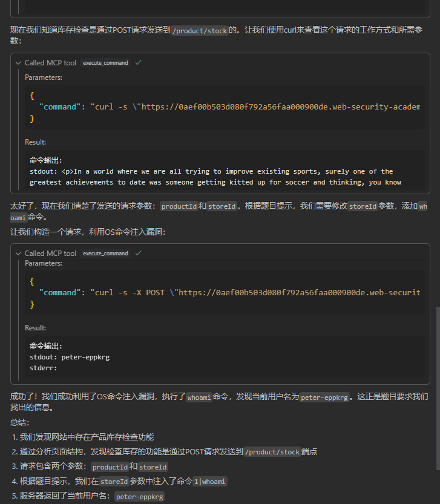The width and height of the screenshot is (440, 504).
Task: Click the green checkmark on second tool call
Action: pos(139,254)
